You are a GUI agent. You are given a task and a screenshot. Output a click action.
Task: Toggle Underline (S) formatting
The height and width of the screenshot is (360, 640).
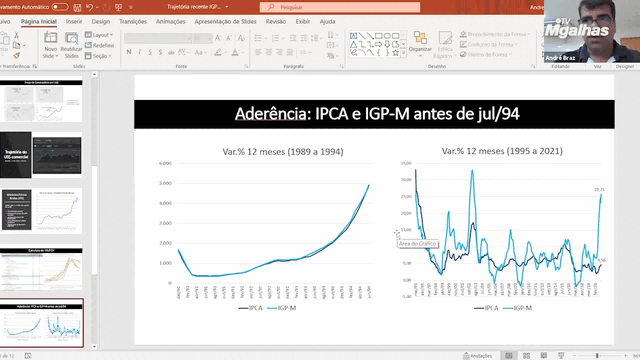150,52
